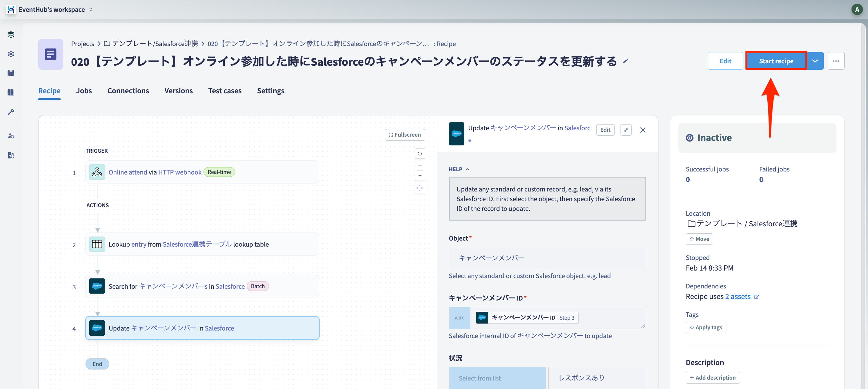Select step 4 Update キャンペーンメンバー
This screenshot has width=868, height=389.
click(x=202, y=328)
